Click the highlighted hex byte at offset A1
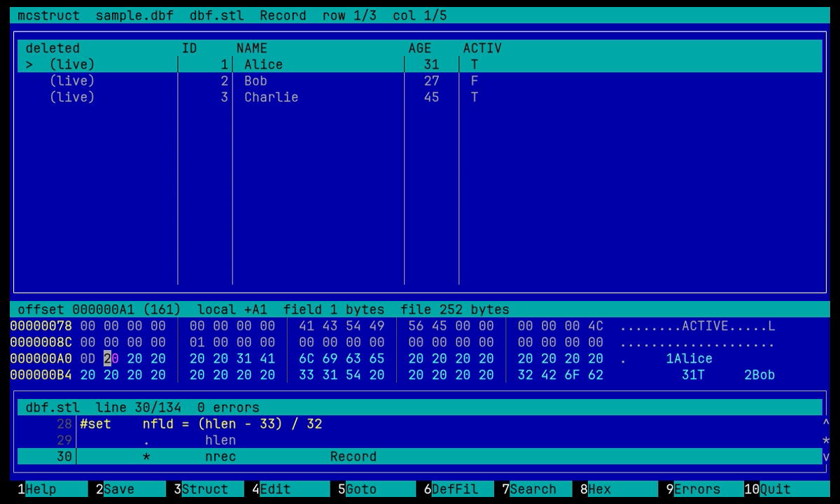This screenshot has width=840, height=504. pyautogui.click(x=111, y=358)
